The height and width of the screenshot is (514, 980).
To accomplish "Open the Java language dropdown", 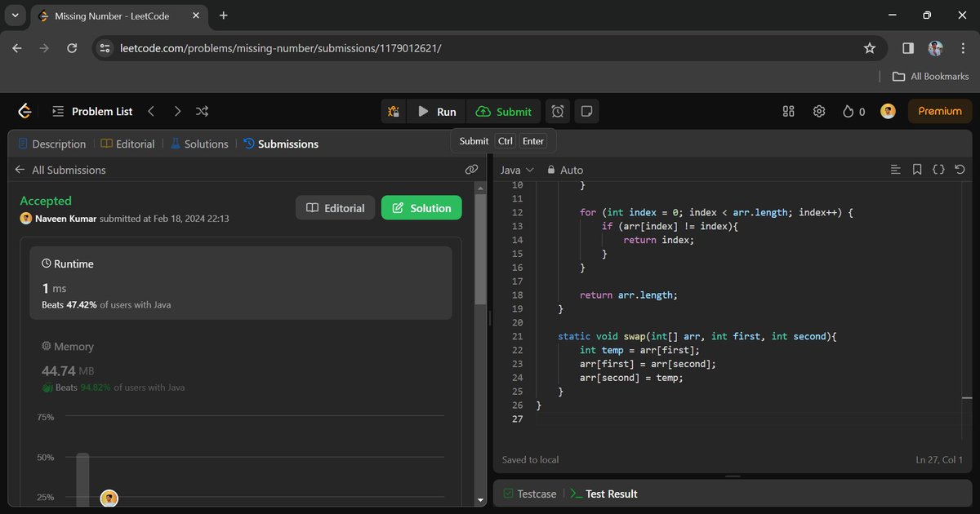I will 517,170.
